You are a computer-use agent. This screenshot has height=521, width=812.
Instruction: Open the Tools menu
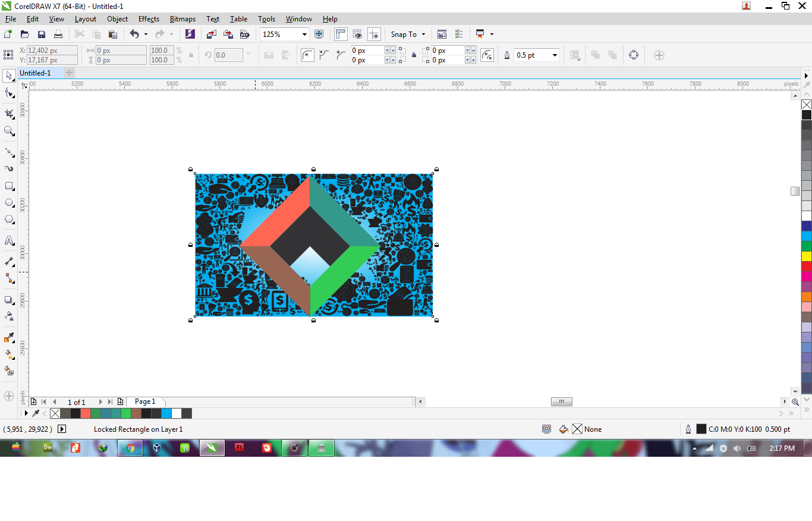267,19
